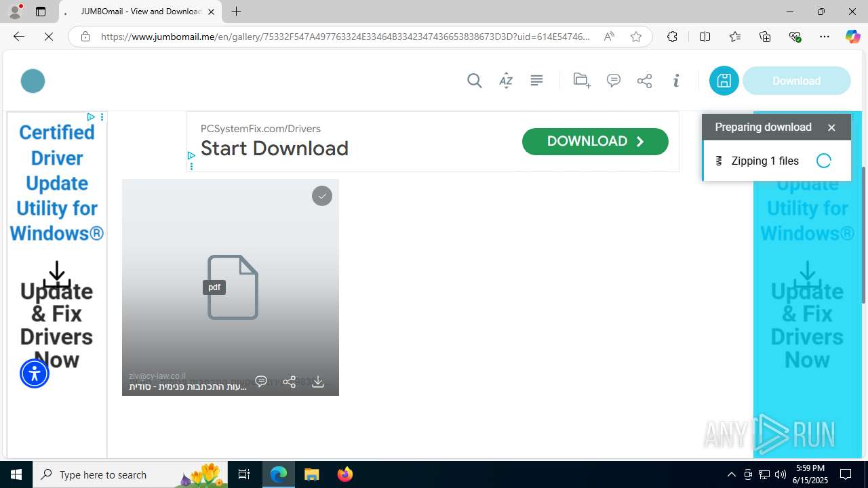Enable Read aloud in address bar
868x488 pixels.
click(x=609, y=37)
